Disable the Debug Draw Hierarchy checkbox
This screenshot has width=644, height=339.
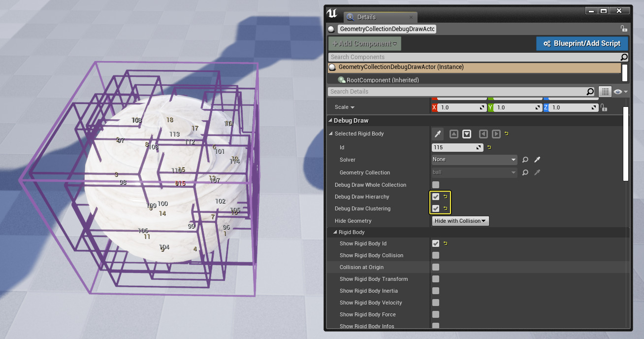click(435, 196)
